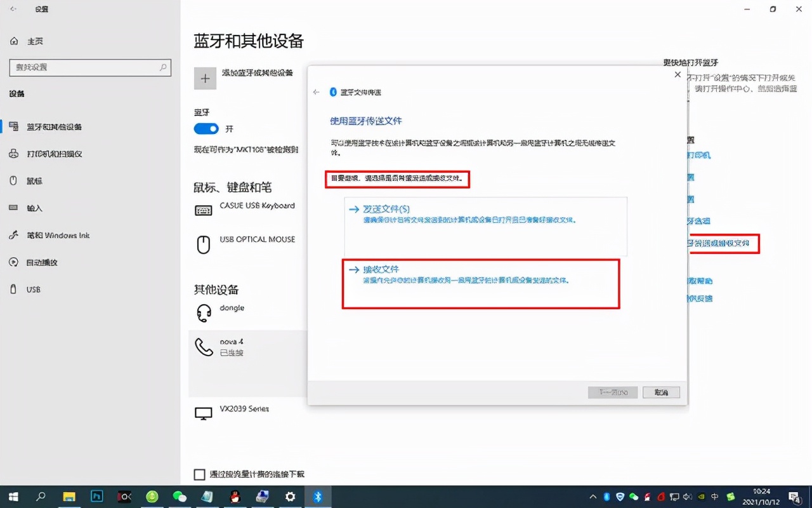This screenshot has height=508, width=812.
Task: Click the Bluetooth icon in the taskbar
Action: [x=318, y=497]
